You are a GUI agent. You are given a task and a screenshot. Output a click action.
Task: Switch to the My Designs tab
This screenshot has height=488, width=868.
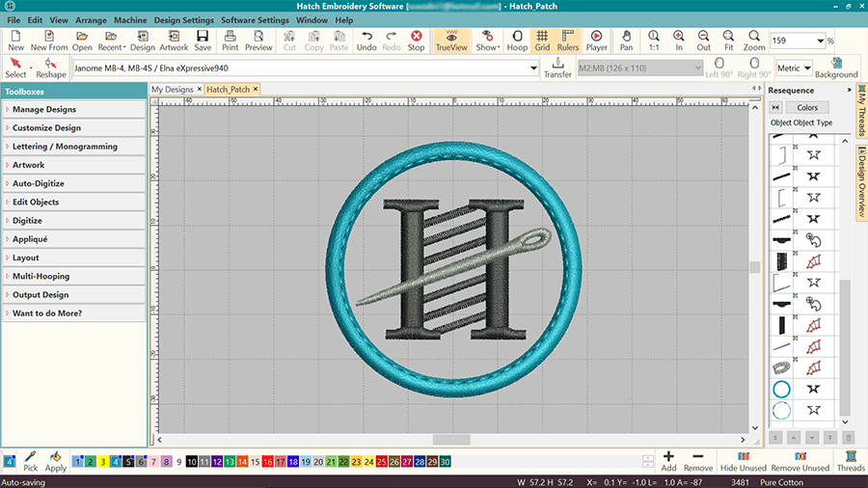[x=172, y=90]
